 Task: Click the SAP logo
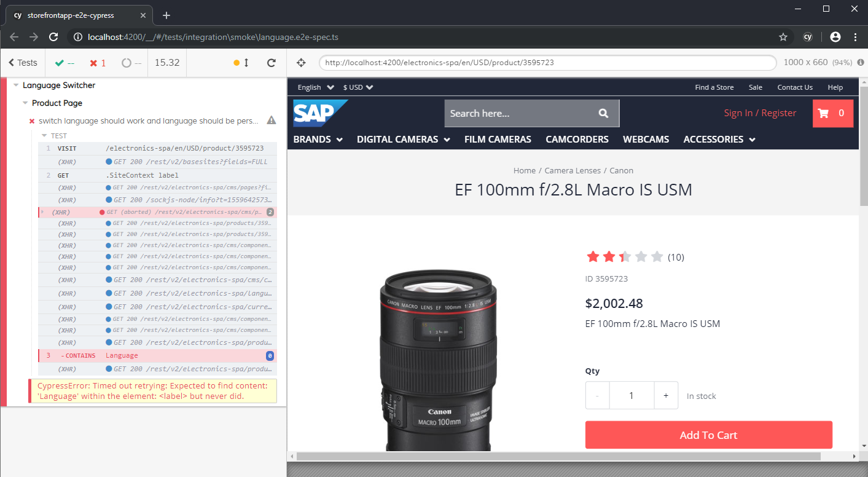coord(320,113)
